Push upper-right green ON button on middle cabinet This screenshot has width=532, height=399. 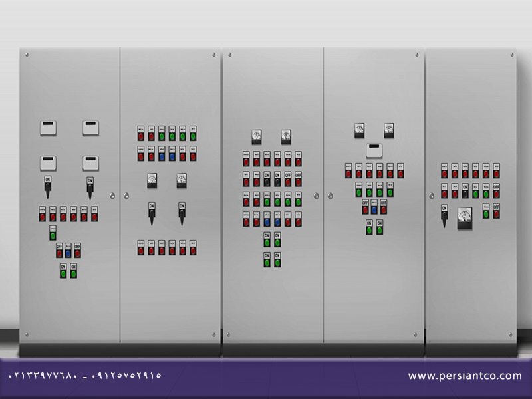[x=277, y=239]
